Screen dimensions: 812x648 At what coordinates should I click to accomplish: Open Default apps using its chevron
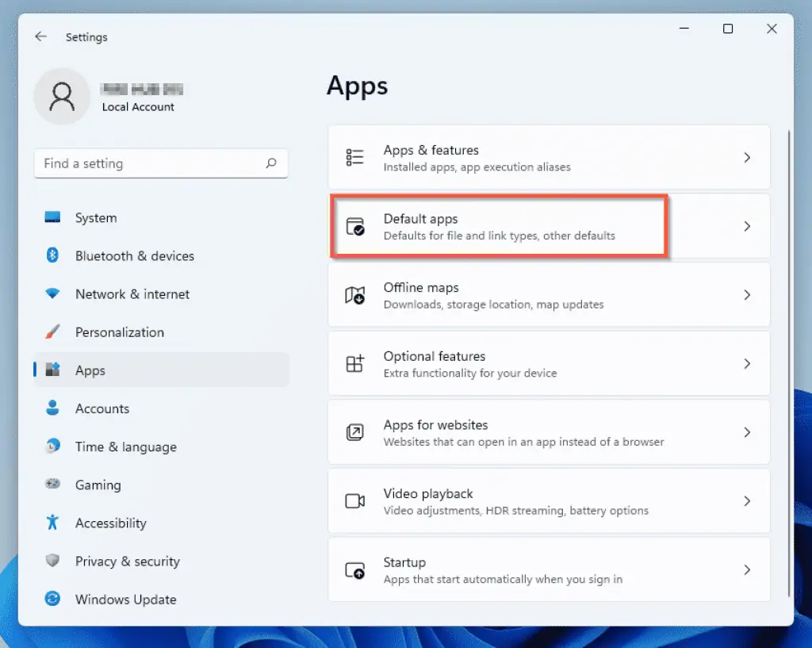click(x=747, y=226)
